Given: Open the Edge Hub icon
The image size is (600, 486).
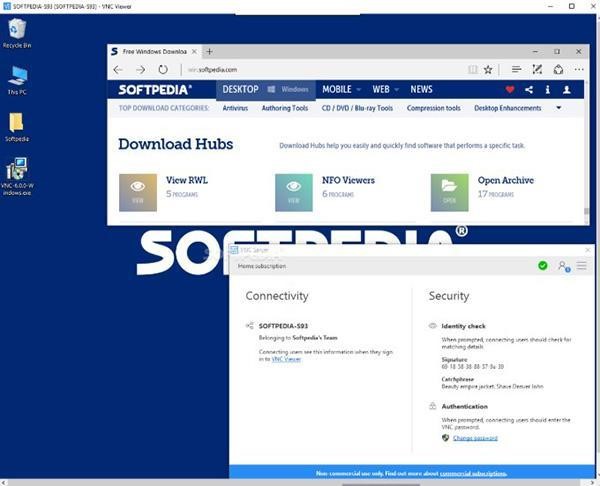Looking at the screenshot, I should [516, 69].
